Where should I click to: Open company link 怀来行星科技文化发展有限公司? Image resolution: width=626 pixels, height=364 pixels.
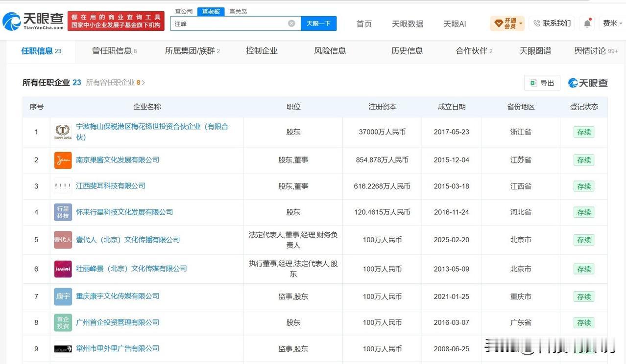[124, 212]
